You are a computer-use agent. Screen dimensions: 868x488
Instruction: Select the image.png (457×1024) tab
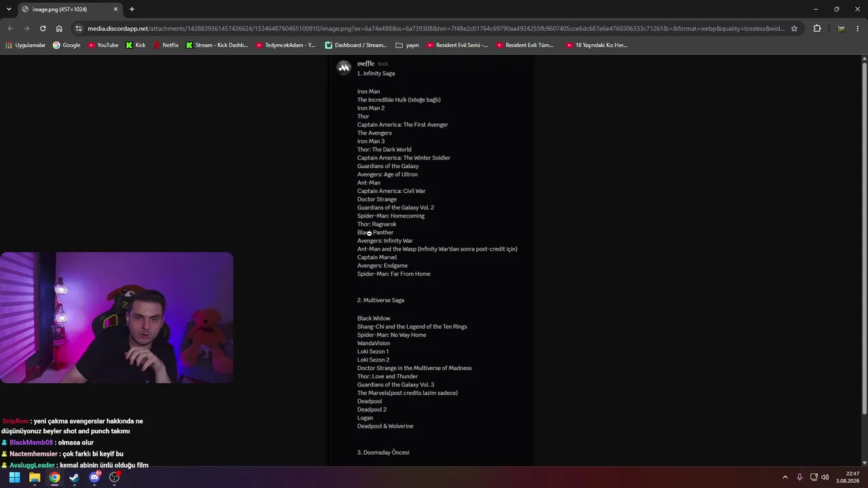70,9
